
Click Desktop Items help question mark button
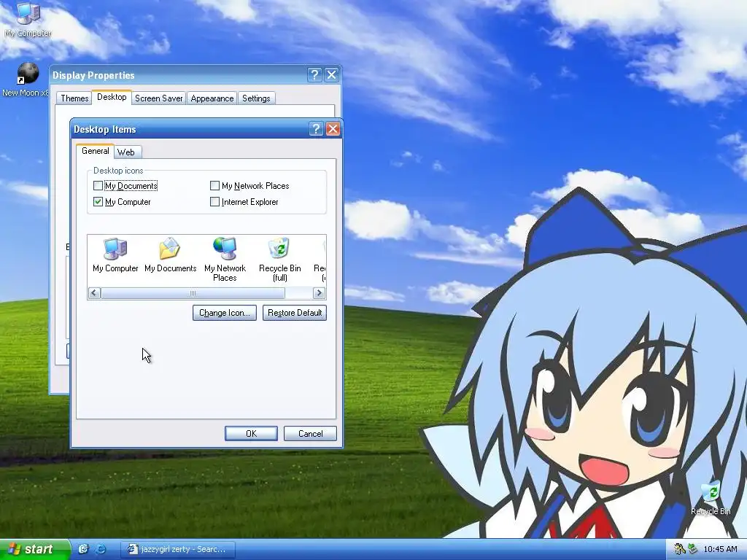click(x=316, y=128)
